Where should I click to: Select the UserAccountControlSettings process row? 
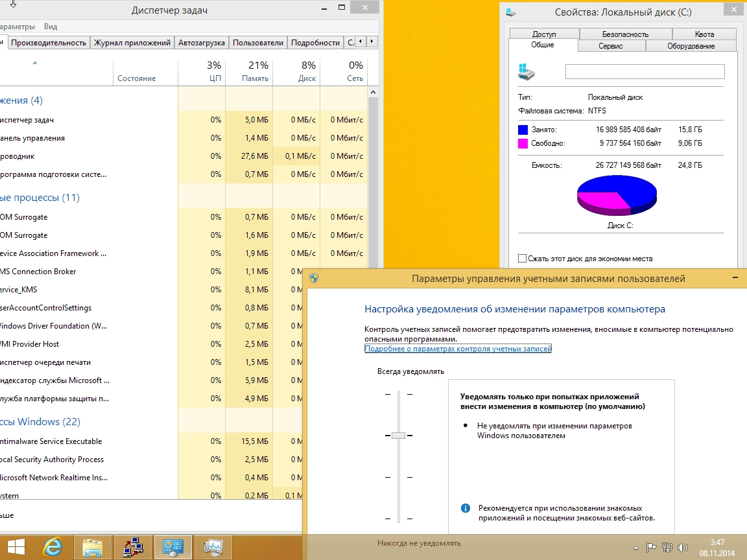coord(151,308)
